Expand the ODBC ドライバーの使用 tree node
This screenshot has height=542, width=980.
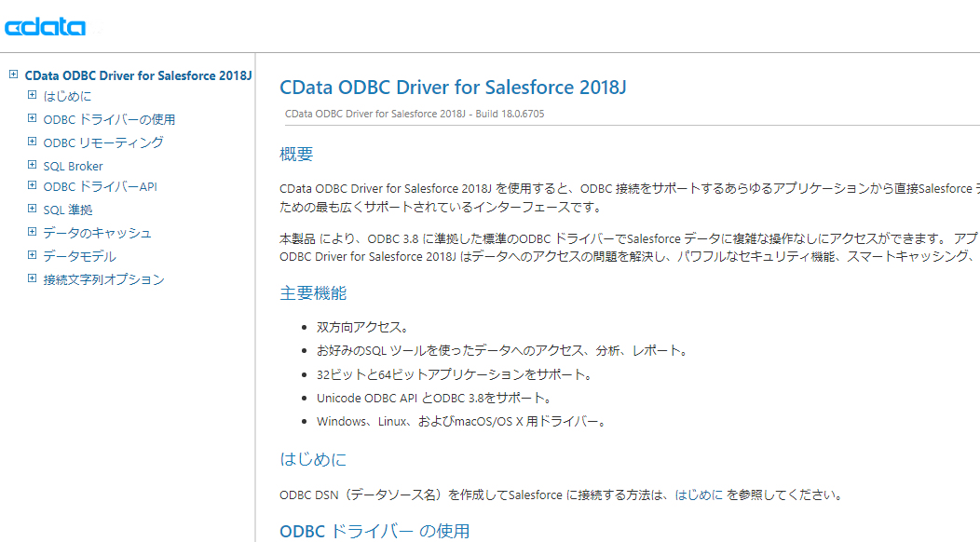pos(31,119)
